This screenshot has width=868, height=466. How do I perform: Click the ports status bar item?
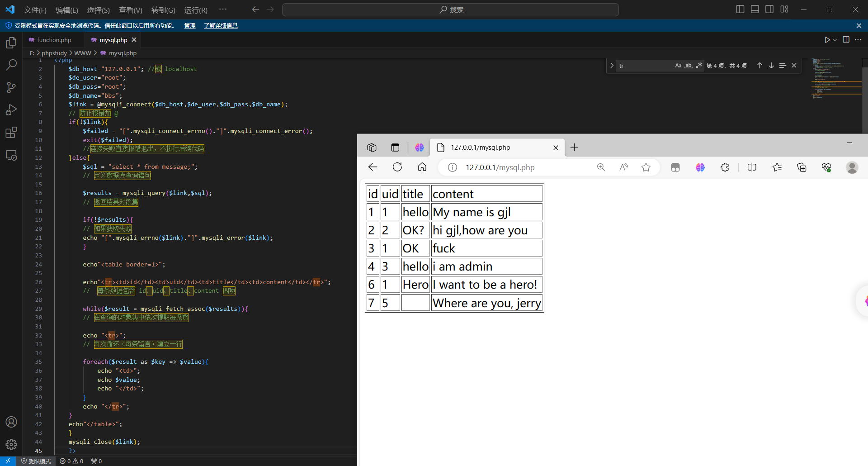click(x=96, y=461)
